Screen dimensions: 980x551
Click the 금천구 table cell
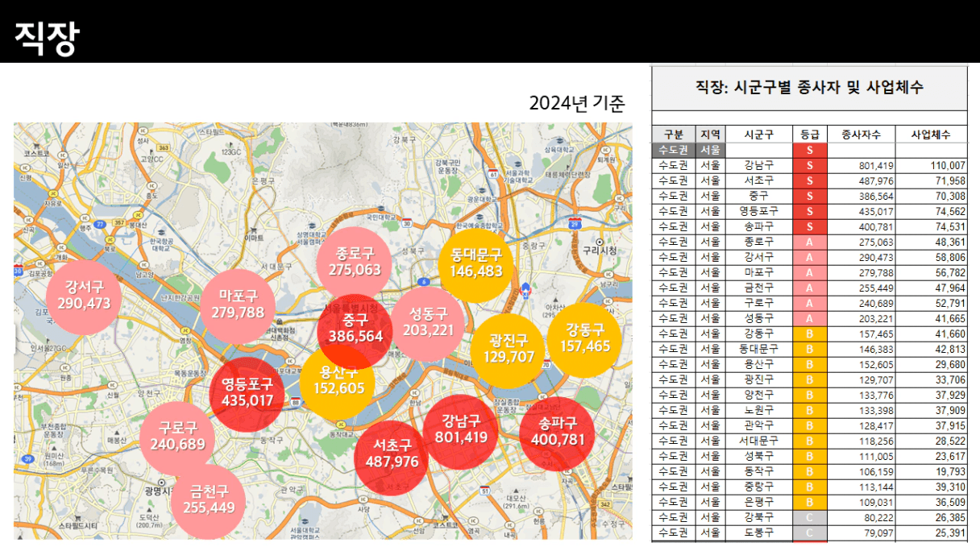click(758, 288)
